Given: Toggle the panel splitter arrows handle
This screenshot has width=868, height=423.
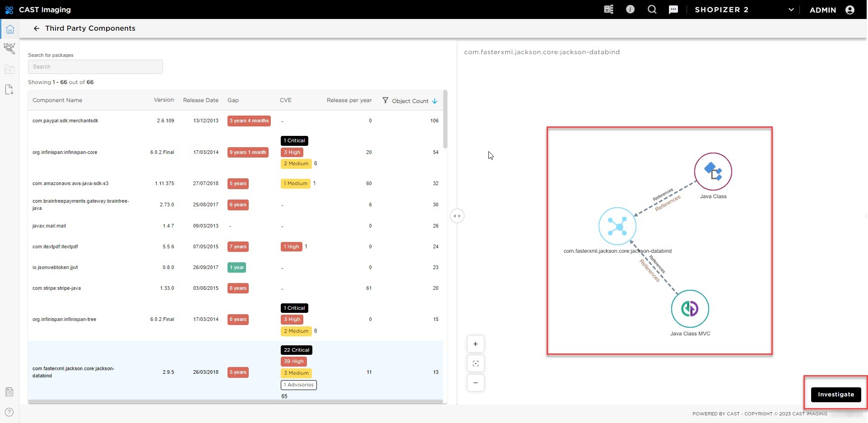Looking at the screenshot, I should [457, 216].
